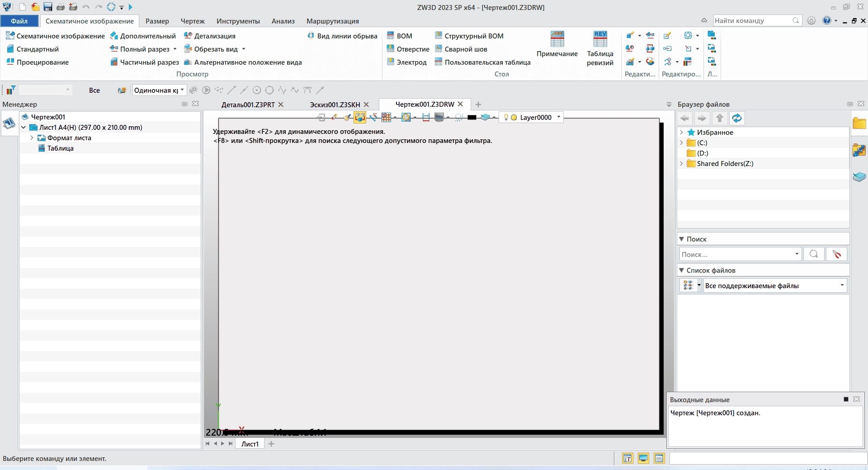Switch to the Размер ribbon tab
The image size is (868, 470).
(157, 21)
